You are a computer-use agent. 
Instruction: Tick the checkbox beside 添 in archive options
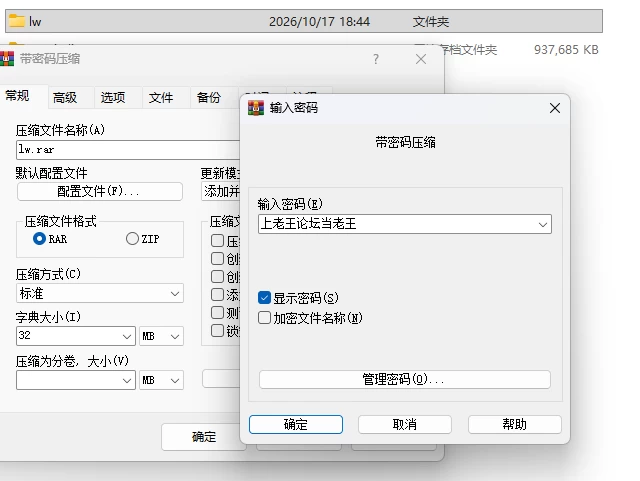click(218, 294)
